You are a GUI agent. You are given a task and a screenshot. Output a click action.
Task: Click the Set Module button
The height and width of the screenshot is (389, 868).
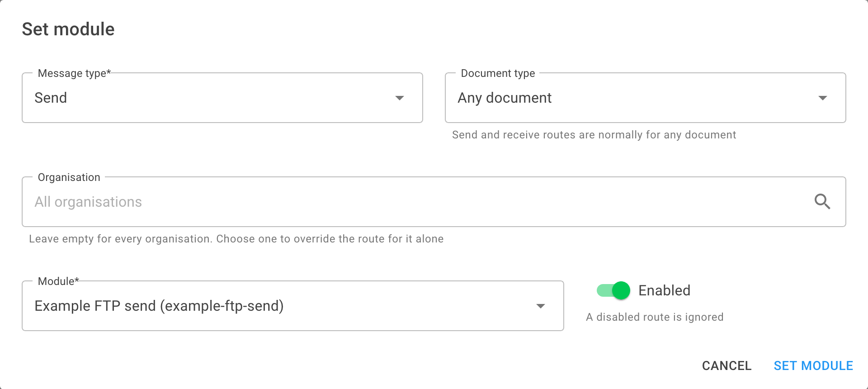(x=813, y=365)
